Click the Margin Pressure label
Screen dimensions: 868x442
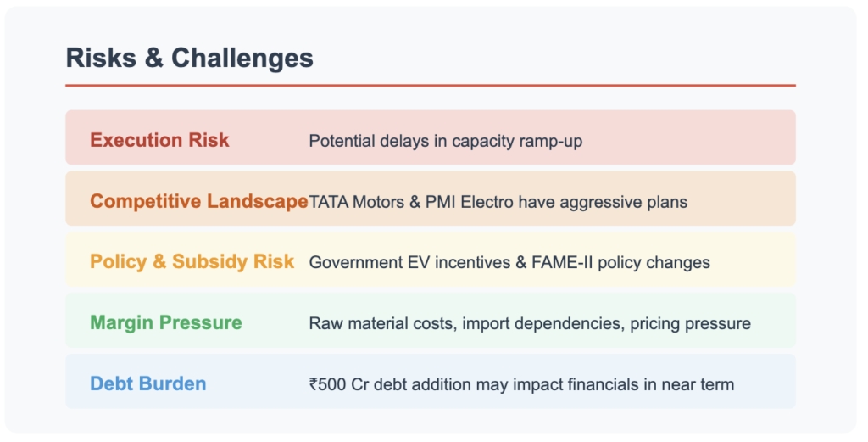(166, 322)
